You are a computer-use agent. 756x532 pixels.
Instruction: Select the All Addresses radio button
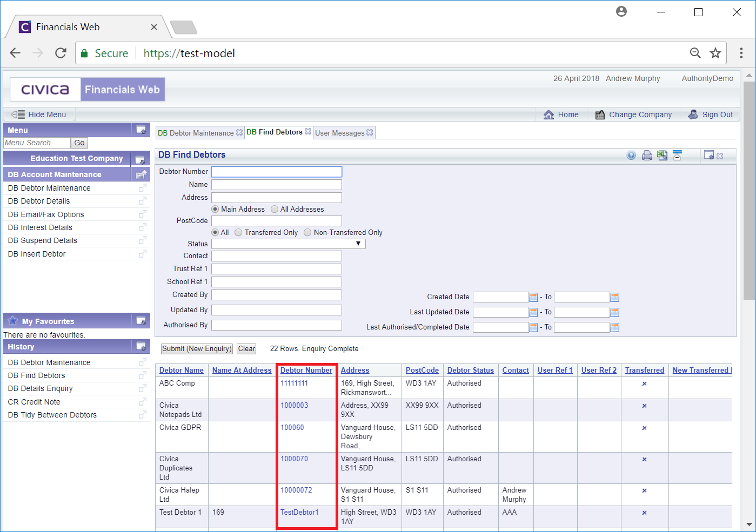[275, 209]
